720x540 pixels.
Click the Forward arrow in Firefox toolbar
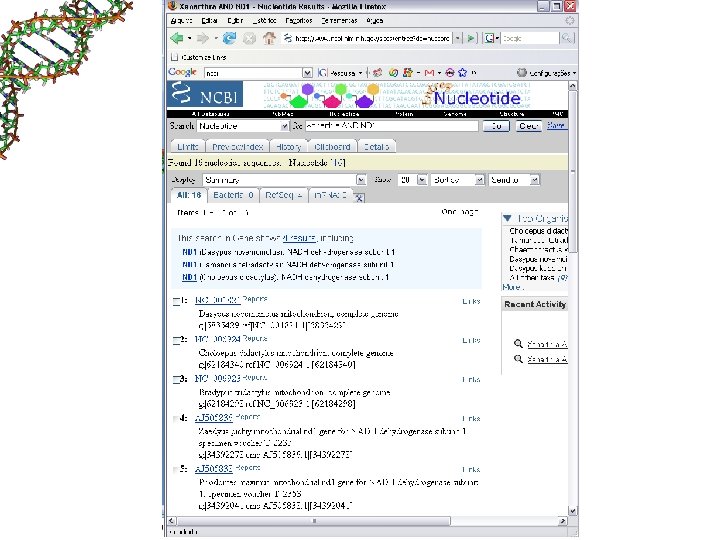(202, 38)
